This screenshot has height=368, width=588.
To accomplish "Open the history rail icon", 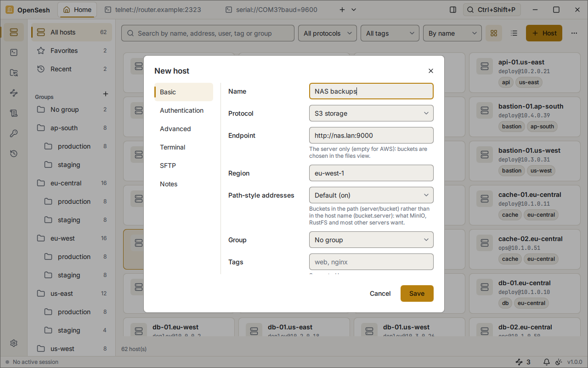I will 14,154.
